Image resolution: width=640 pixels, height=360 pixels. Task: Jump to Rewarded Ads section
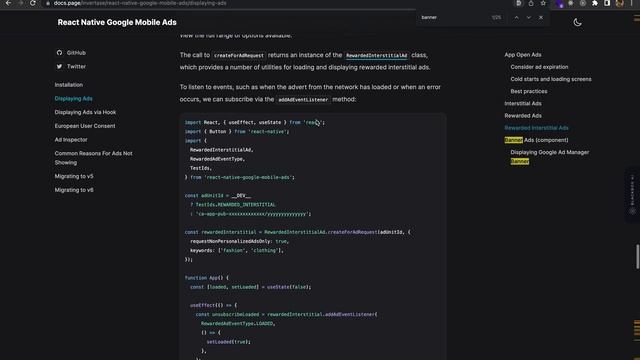523,116
